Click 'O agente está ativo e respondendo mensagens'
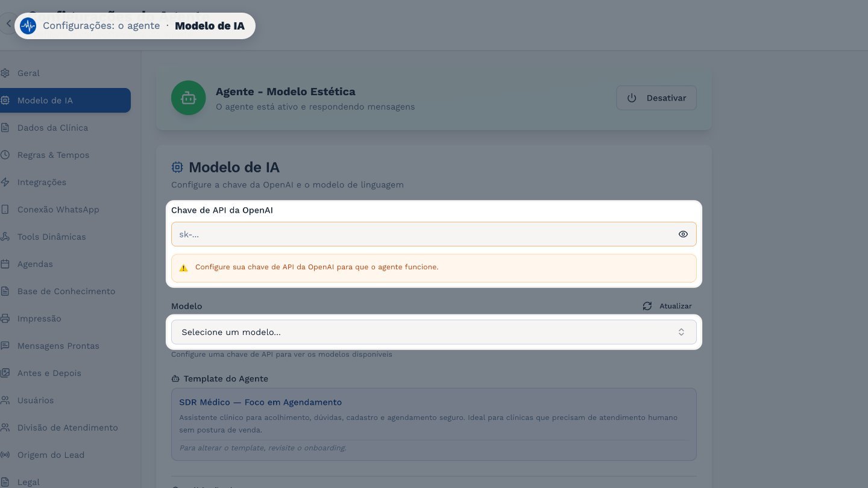This screenshot has height=488, width=868. pyautogui.click(x=315, y=107)
